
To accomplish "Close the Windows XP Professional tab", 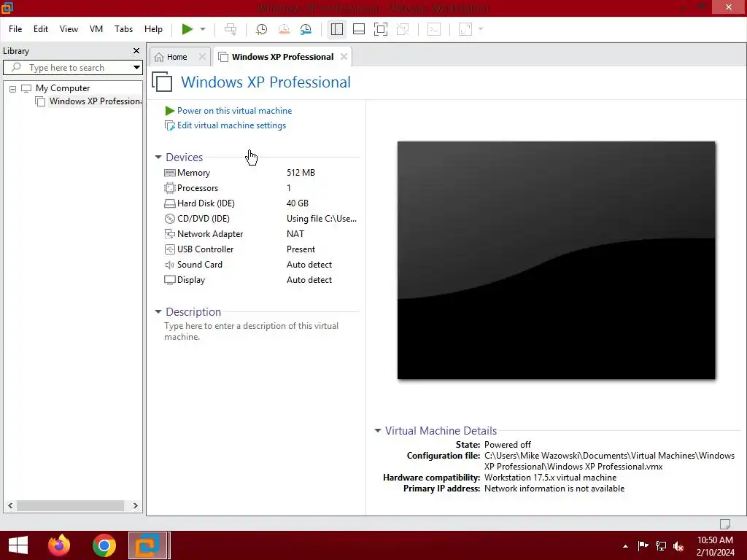I will [x=344, y=57].
